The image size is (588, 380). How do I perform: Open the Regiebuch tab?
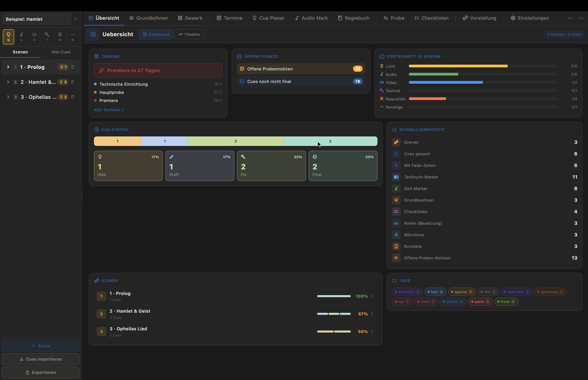(x=353, y=18)
